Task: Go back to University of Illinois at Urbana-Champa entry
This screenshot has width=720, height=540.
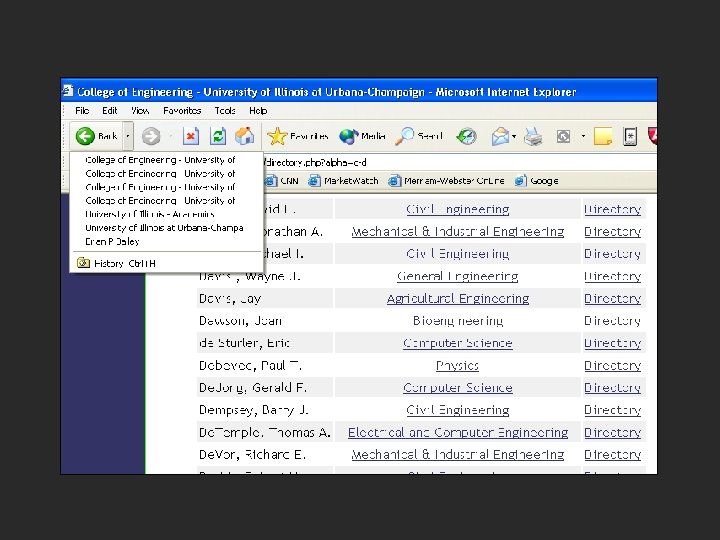Action: tap(164, 228)
